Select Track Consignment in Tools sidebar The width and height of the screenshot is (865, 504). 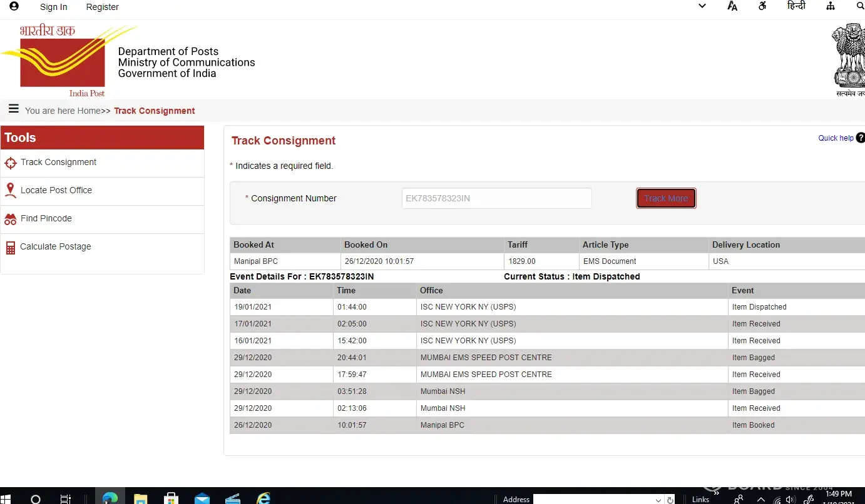click(x=58, y=163)
